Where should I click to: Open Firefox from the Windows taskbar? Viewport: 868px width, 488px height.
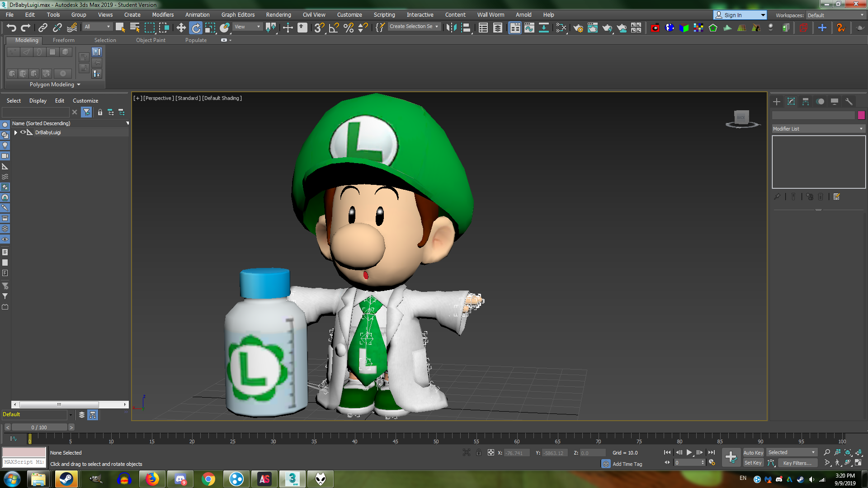tap(152, 479)
